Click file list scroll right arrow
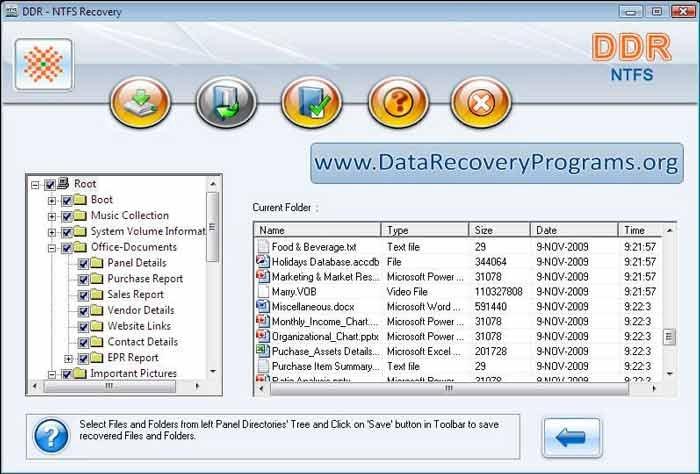This screenshot has height=474, width=700. pos(654,389)
